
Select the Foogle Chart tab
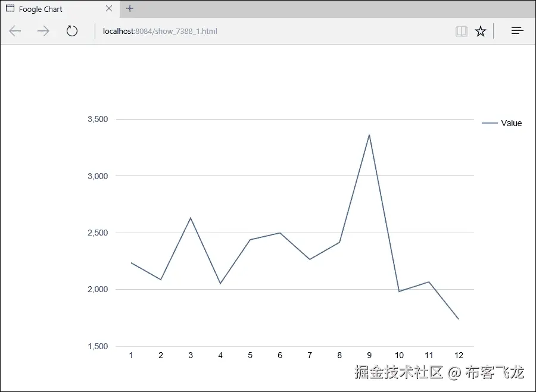tap(60, 9)
